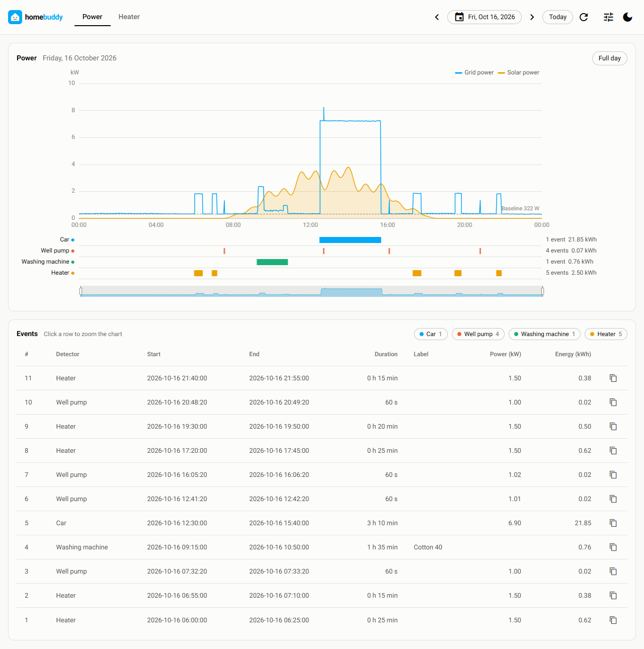The height and width of the screenshot is (649, 644).
Task: Copy event 4 Washing machine row
Action: click(613, 547)
